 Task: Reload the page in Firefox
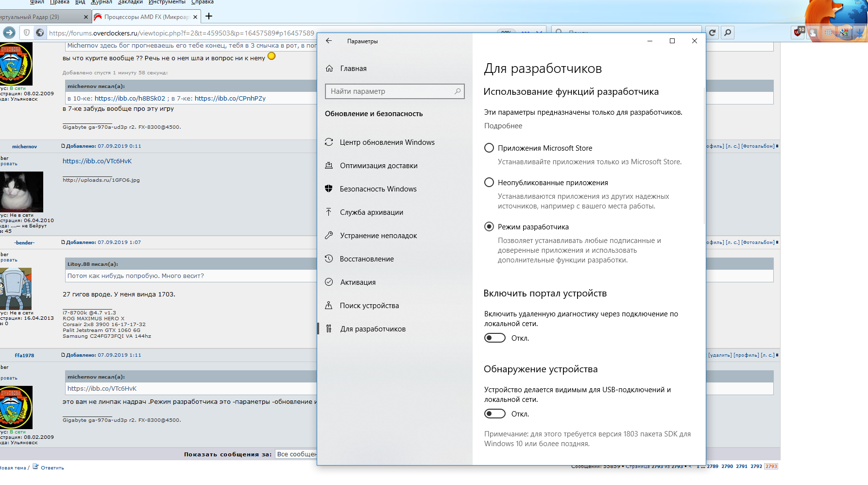712,33
